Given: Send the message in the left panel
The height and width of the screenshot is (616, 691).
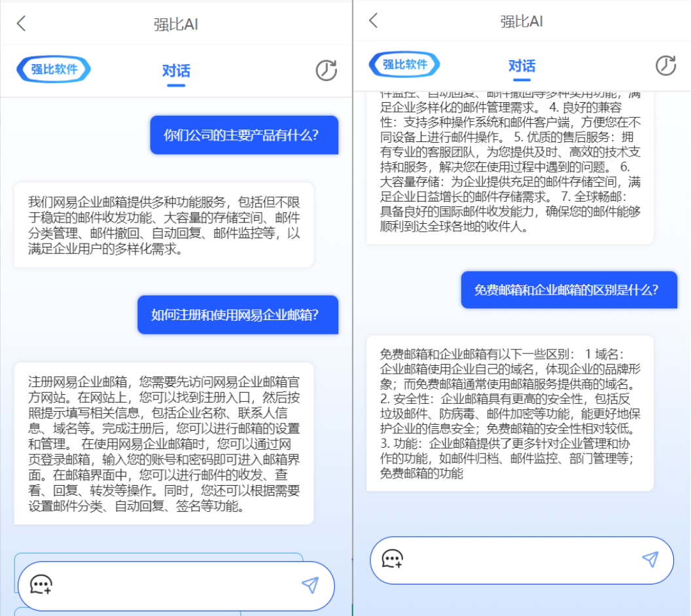Looking at the screenshot, I should 310,585.
